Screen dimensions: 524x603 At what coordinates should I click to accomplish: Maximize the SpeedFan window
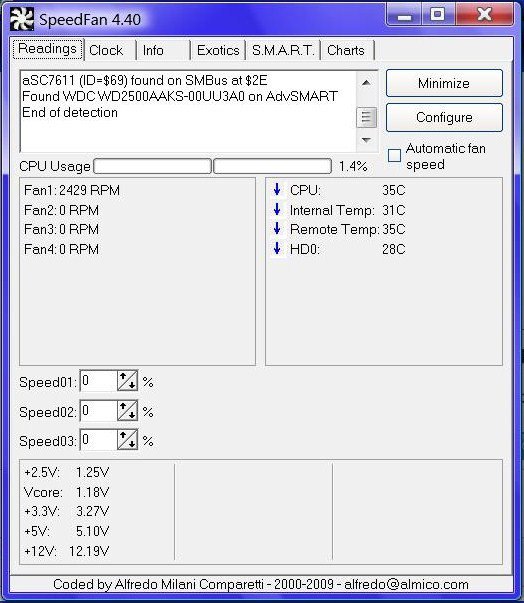(x=437, y=15)
